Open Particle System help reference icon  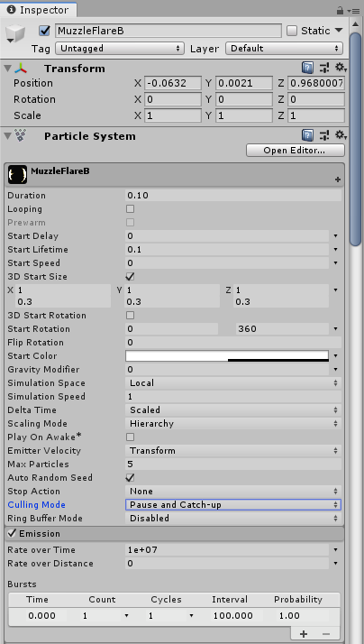308,135
